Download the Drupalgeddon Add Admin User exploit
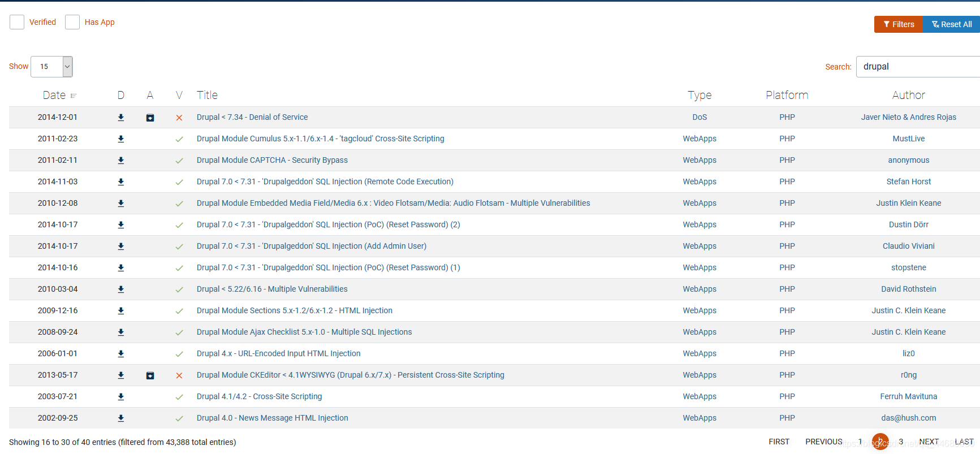The height and width of the screenshot is (454, 980). [x=120, y=247]
